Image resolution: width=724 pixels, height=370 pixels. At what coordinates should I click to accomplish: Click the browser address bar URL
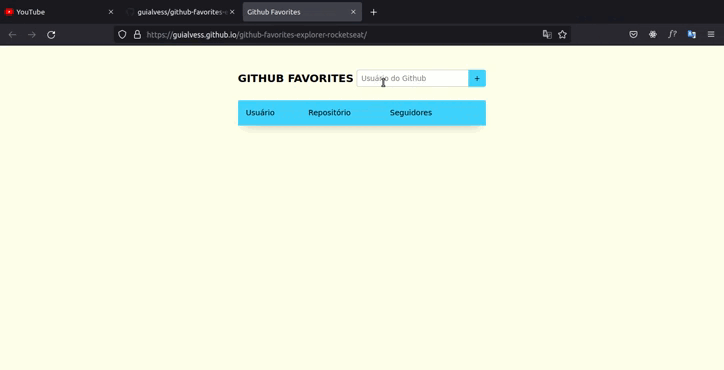(256, 35)
